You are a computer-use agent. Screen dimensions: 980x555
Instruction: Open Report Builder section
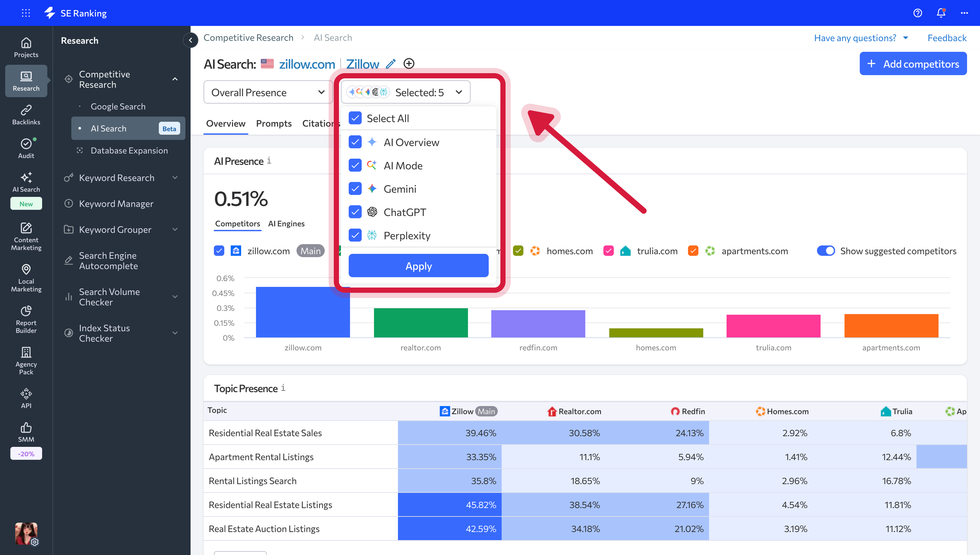click(x=26, y=319)
